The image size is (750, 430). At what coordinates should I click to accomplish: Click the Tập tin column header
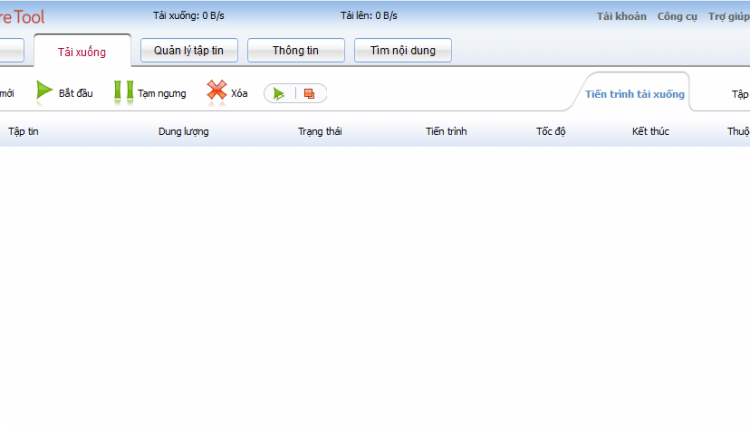coord(23,131)
